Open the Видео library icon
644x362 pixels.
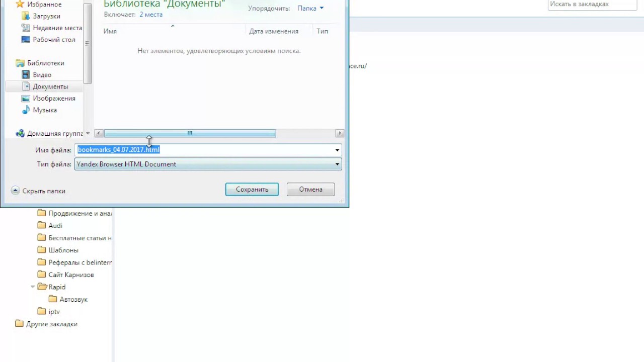[26, 74]
